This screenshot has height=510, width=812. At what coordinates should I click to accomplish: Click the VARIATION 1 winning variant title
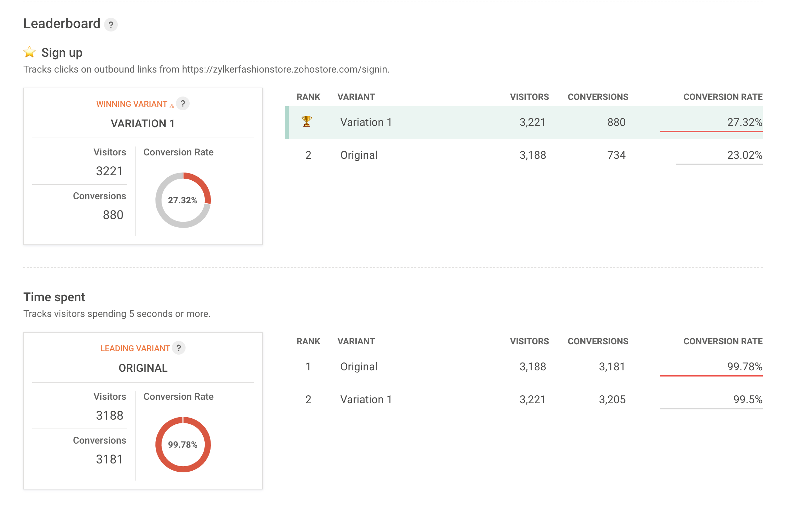pyautogui.click(x=143, y=124)
